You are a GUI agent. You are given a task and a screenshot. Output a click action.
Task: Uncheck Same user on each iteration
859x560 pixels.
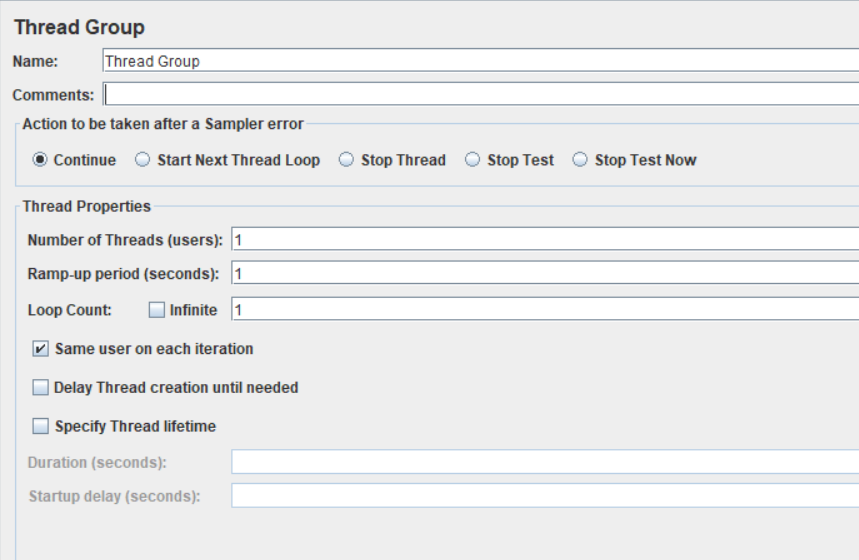tap(41, 349)
